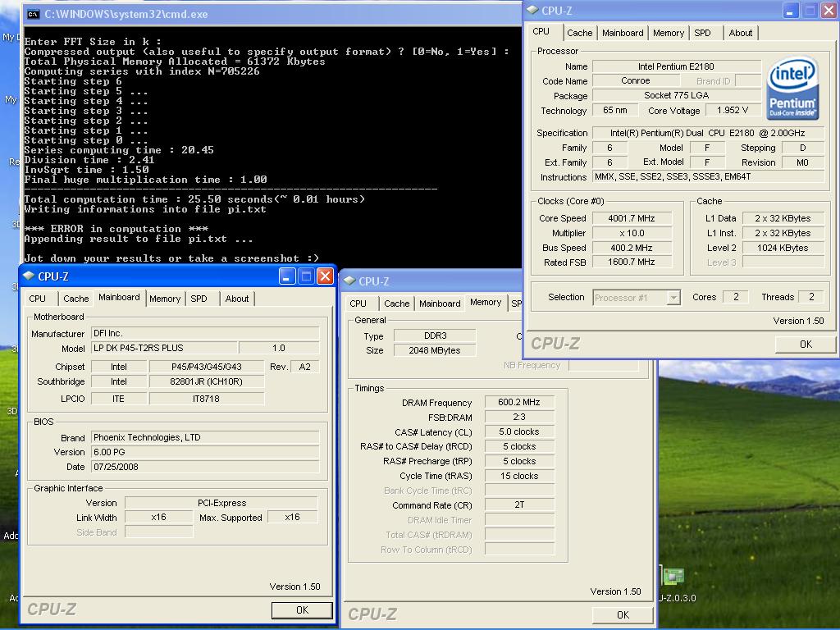840x630 pixels.
Task: Click the Core Speed value 4001.7 MHz
Action: pyautogui.click(x=632, y=218)
